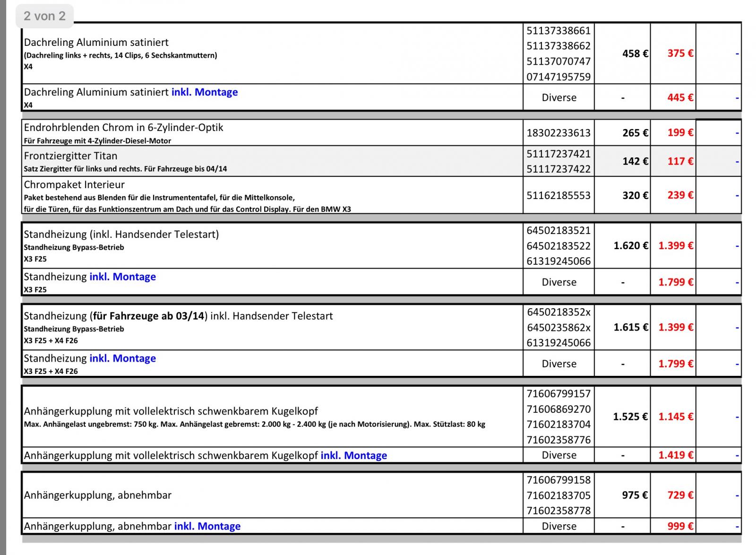Click the red 117 € price
This screenshot has width=756, height=555.
(680, 161)
